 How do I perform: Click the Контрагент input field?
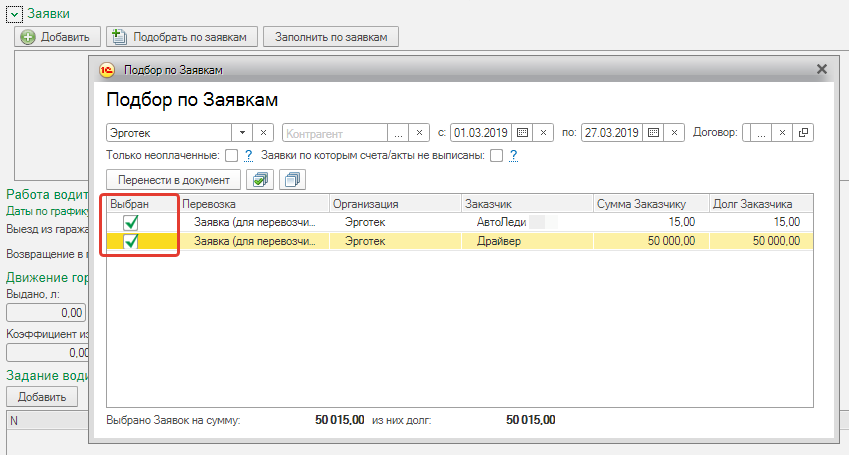coord(335,133)
